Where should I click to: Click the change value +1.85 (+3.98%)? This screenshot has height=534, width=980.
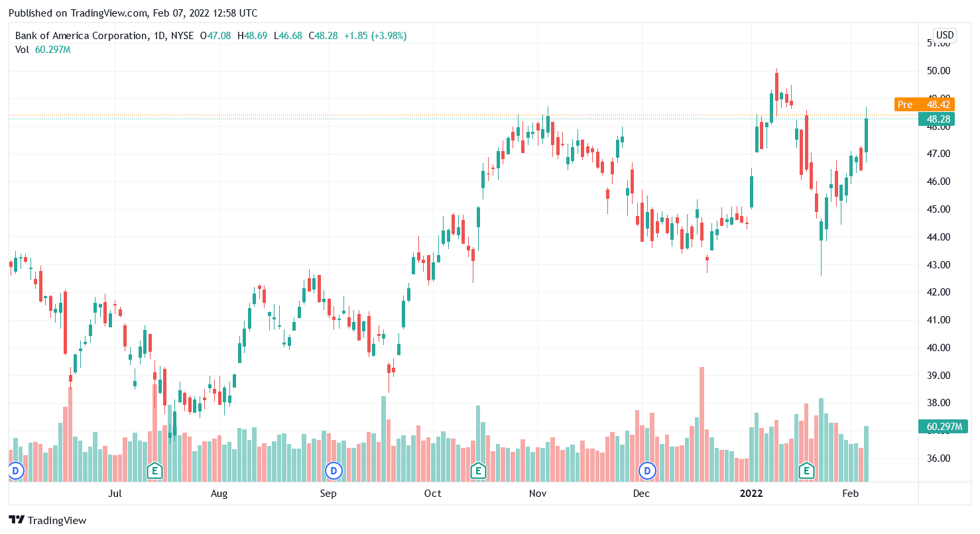[x=375, y=36]
